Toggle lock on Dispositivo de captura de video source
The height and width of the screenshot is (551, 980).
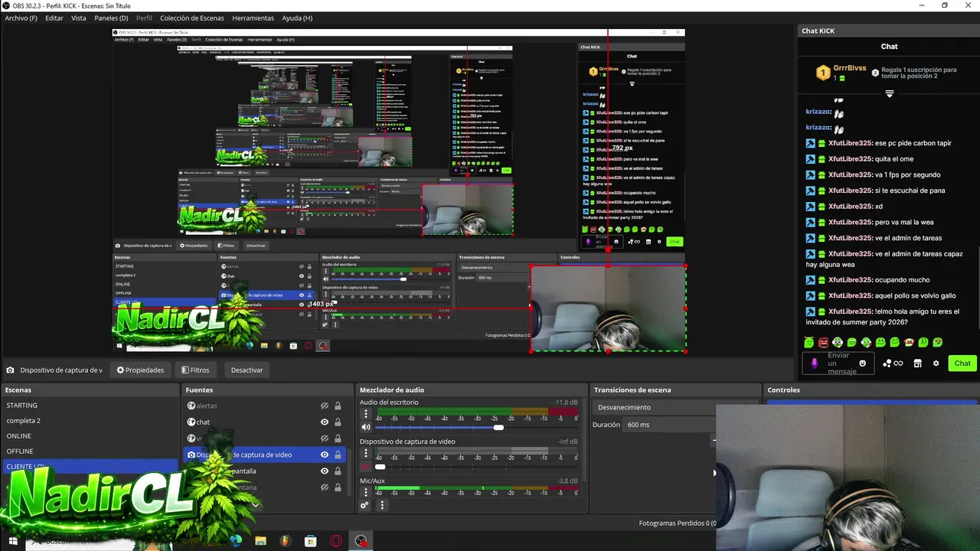(x=338, y=455)
